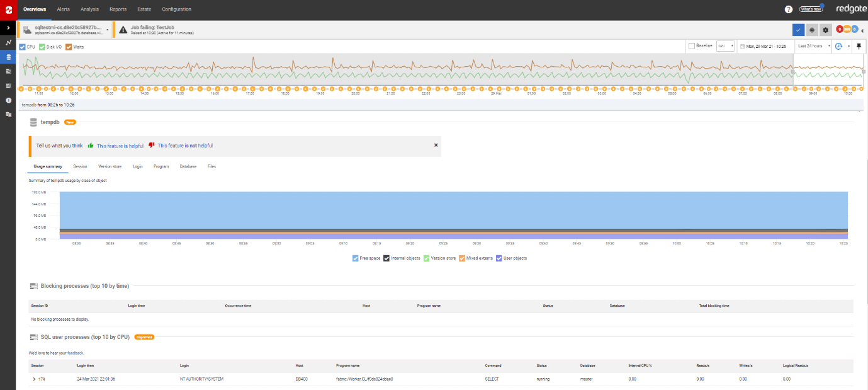This screenshot has height=390, width=868.
Task: Switch to the Version store tab
Action: [x=110, y=166]
